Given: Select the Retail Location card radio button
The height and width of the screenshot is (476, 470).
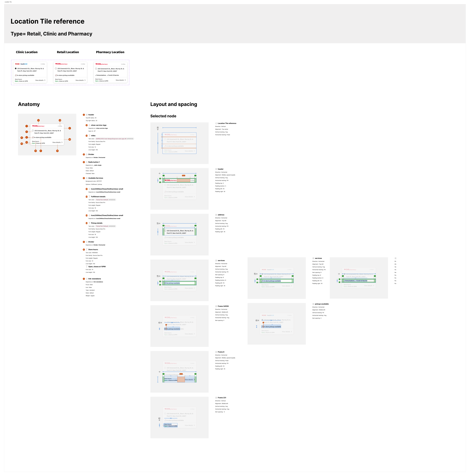Looking at the screenshot, I should (x=56, y=68).
